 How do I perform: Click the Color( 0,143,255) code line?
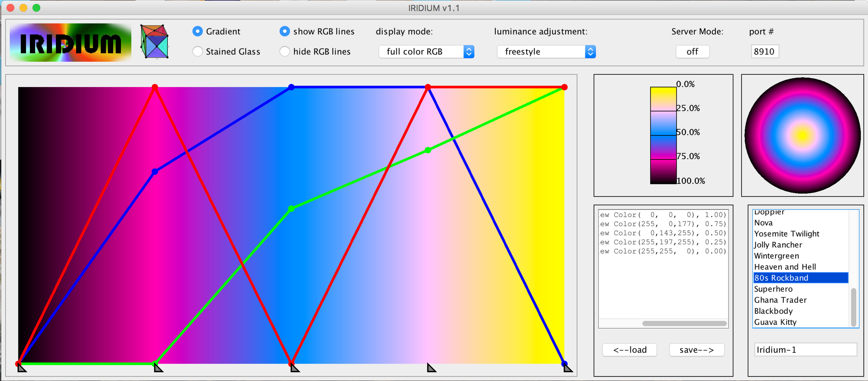tap(663, 233)
